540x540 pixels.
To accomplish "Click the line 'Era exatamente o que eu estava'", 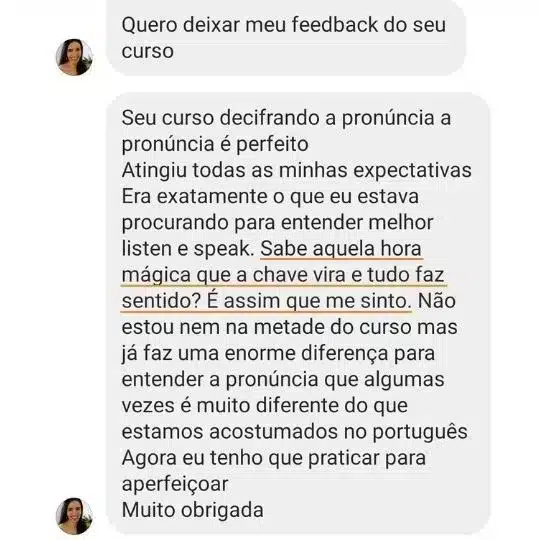I will click(x=270, y=197).
